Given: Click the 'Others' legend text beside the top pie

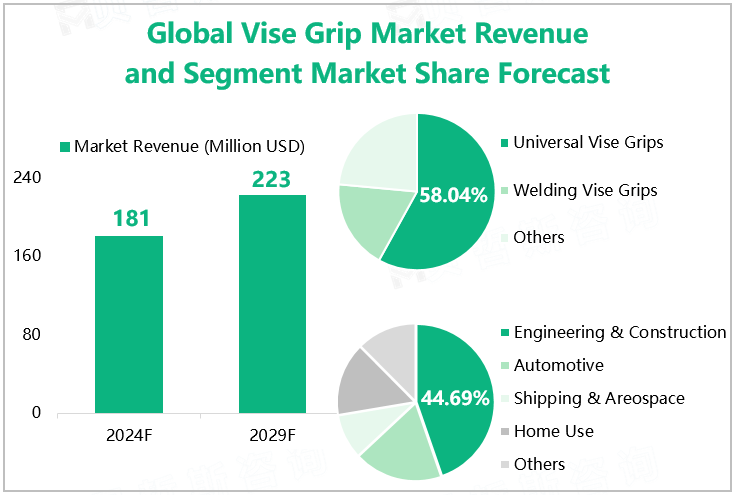Looking at the screenshot, I should coord(539,237).
